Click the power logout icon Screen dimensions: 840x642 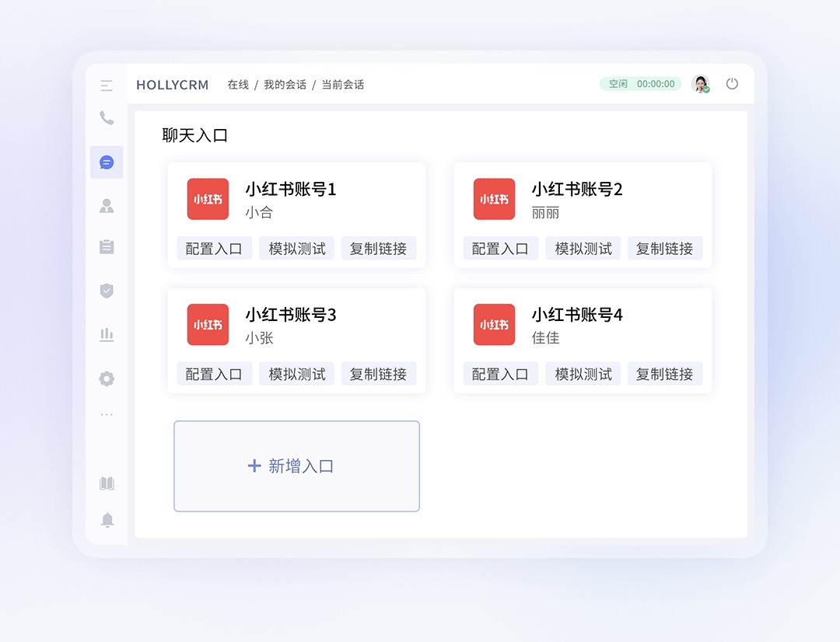(732, 84)
